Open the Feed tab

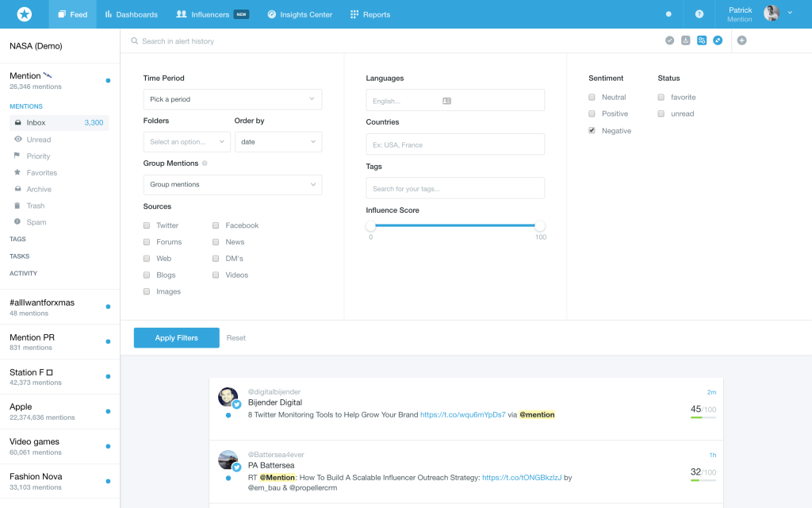pos(72,14)
